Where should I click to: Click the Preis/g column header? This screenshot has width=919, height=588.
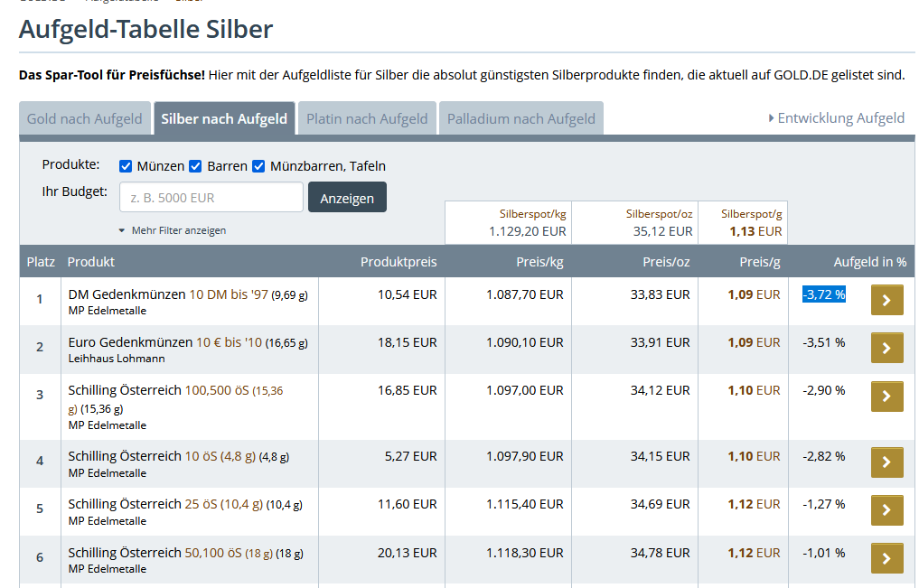760,262
